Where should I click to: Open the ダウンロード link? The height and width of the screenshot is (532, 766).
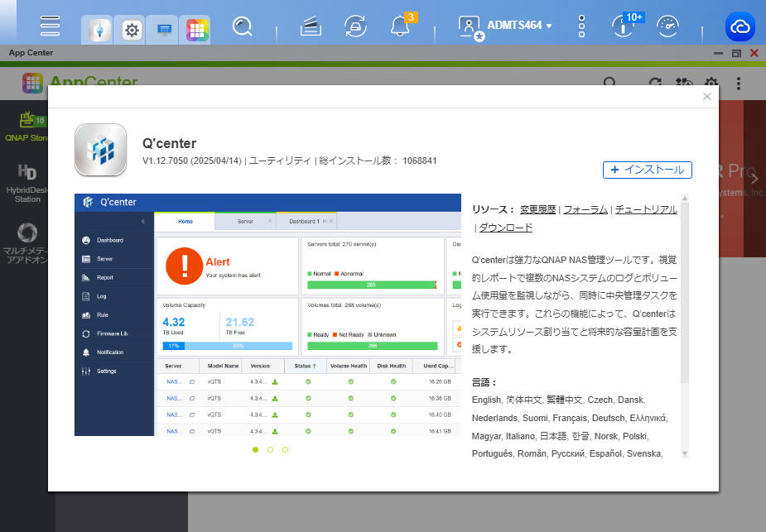pyautogui.click(x=507, y=228)
